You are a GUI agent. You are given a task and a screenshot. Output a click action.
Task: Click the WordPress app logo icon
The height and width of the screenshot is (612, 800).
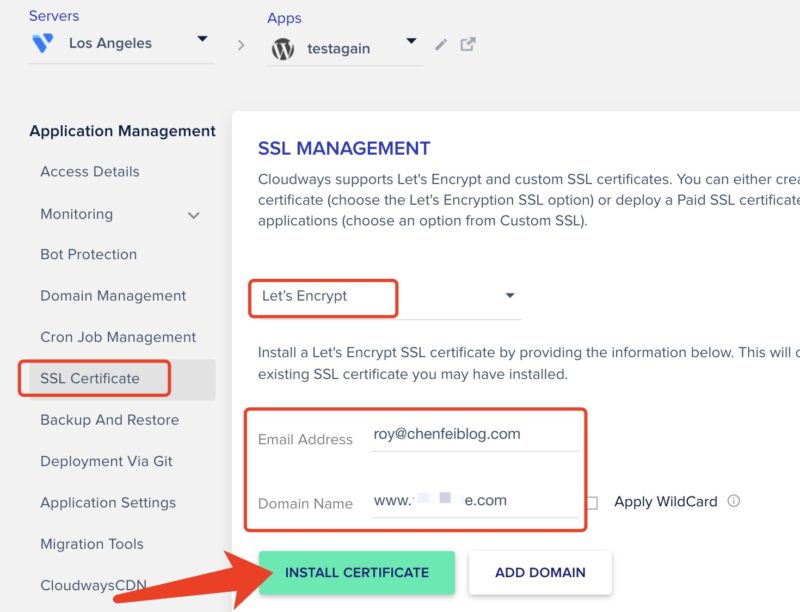point(283,49)
